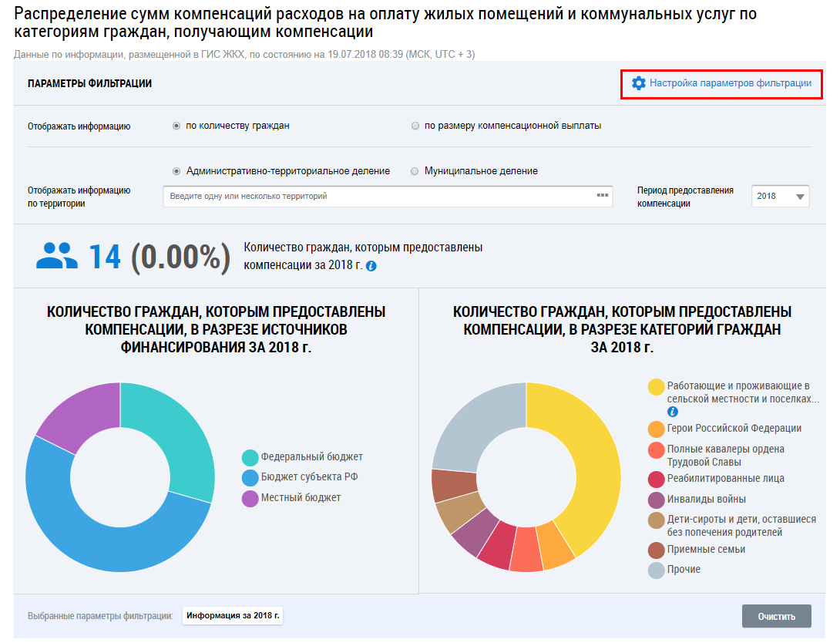
Task: Select 'по размеру компенсационной выплаты' radio button
Action: [415, 126]
